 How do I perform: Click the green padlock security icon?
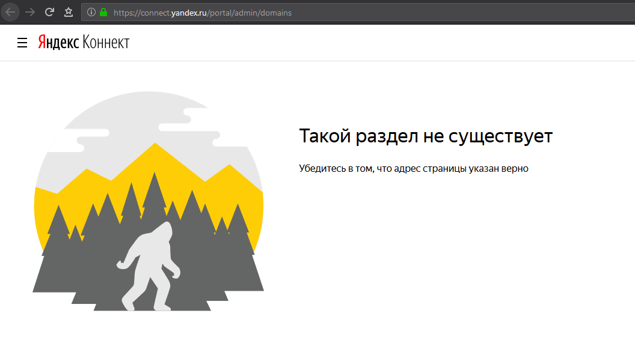click(x=103, y=12)
